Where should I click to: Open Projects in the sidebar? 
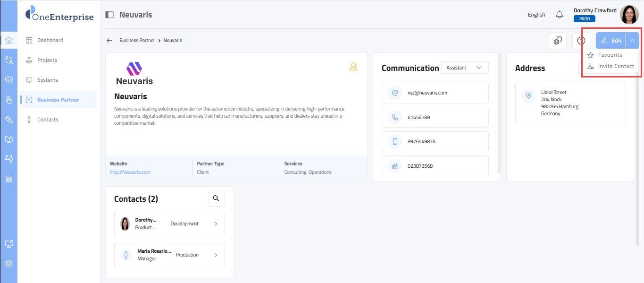click(47, 60)
